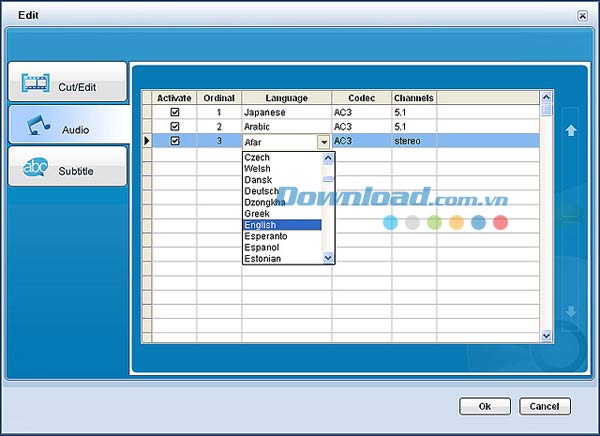Click the 5.1 channels cell of Japanese row
Viewport: 600px width, 436px height.
click(x=414, y=112)
